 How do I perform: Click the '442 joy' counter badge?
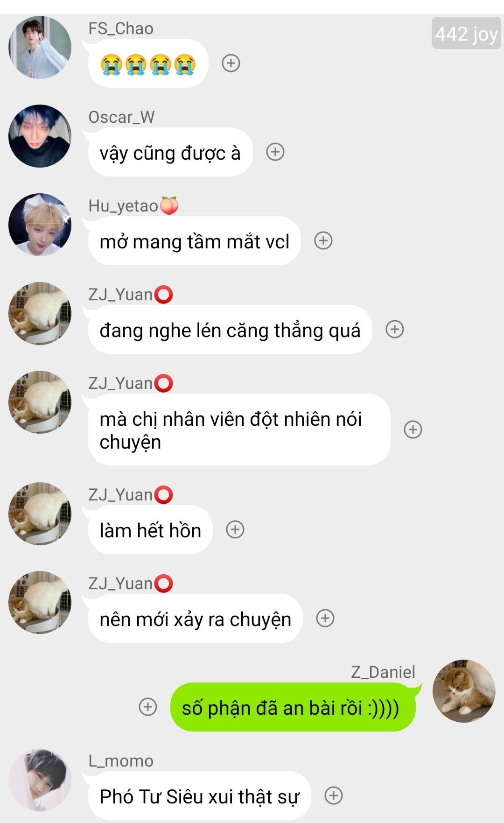click(466, 33)
